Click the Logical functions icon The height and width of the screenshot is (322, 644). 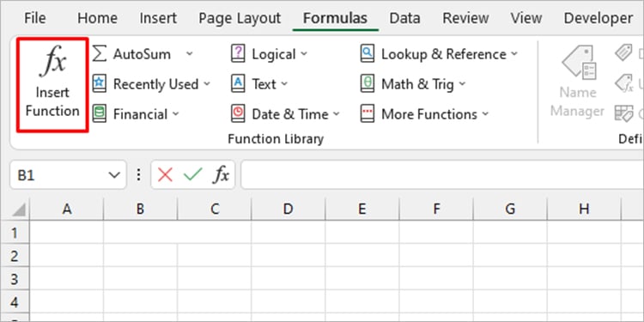tap(238, 54)
